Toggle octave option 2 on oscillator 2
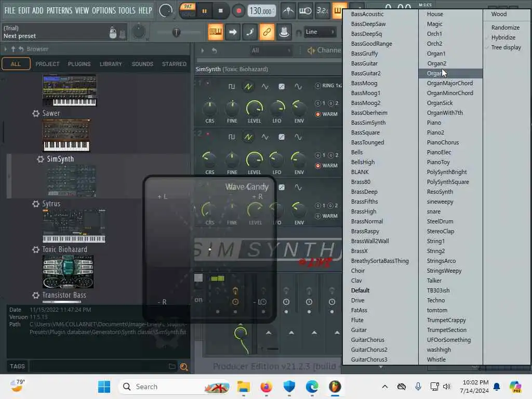 pos(330,155)
